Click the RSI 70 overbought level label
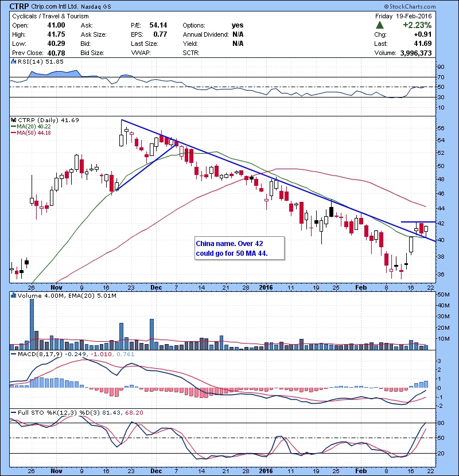459x476 pixels. pyautogui.click(x=441, y=77)
